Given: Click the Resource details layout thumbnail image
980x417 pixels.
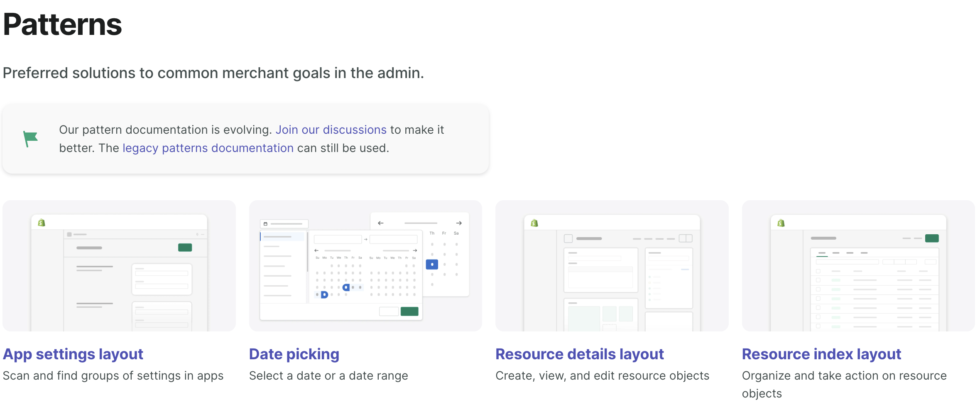Looking at the screenshot, I should (x=612, y=266).
